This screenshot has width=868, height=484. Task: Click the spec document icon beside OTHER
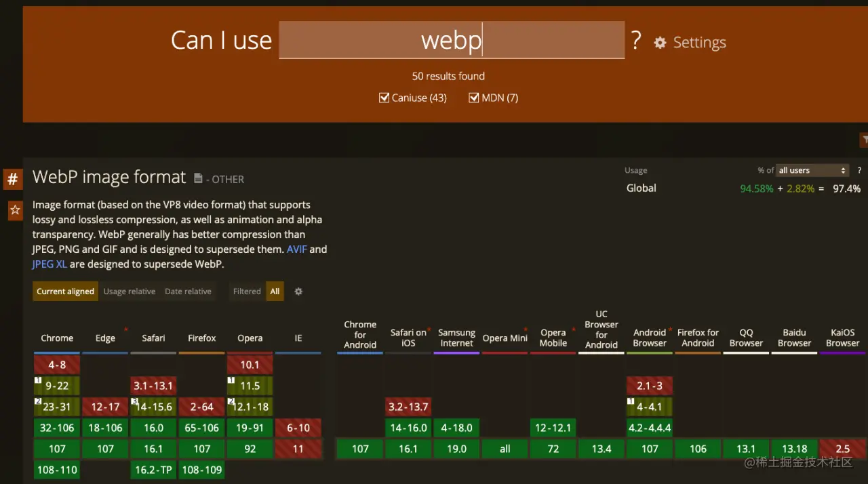198,178
